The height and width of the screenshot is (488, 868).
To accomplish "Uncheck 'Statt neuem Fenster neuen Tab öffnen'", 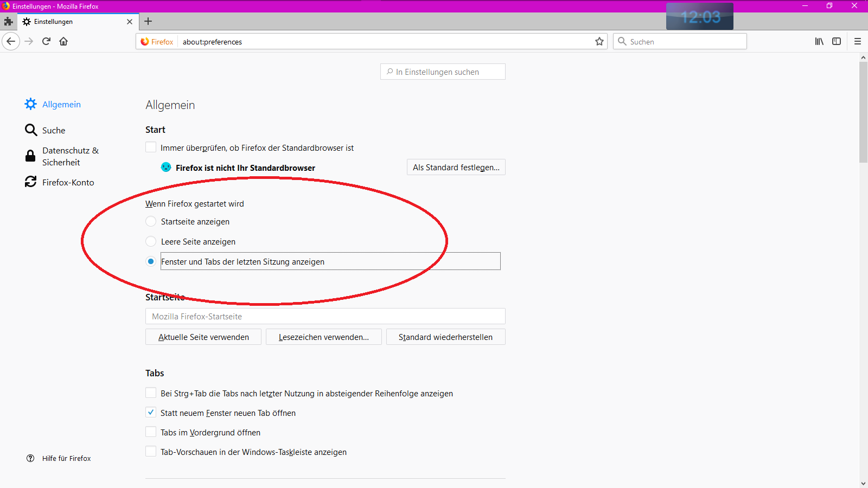I will point(151,413).
